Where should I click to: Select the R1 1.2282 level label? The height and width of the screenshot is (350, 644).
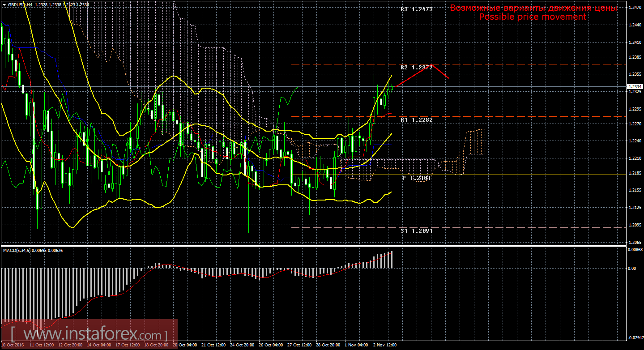[x=416, y=120]
